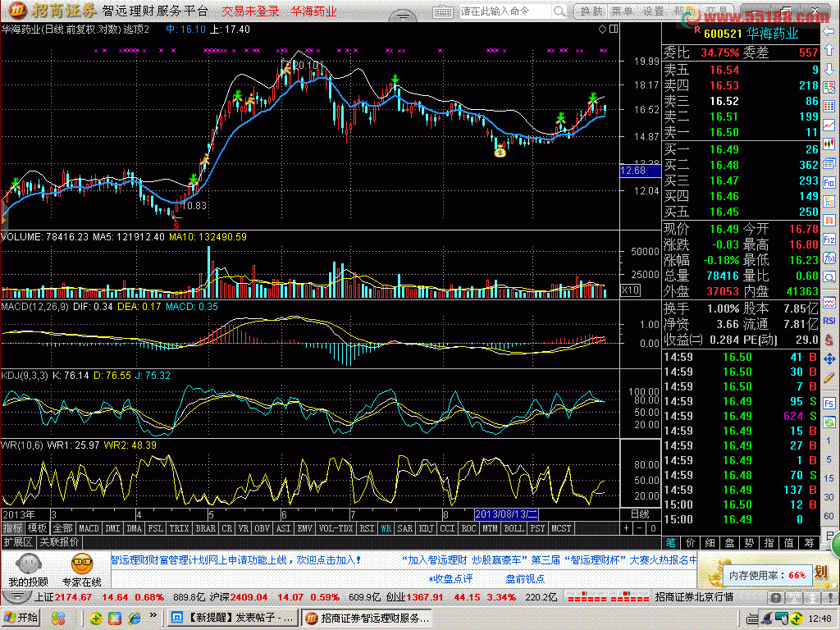Open the 智远理财财富管理计划 announcement link
Screen dimensions: 840x630
[x=236, y=559]
